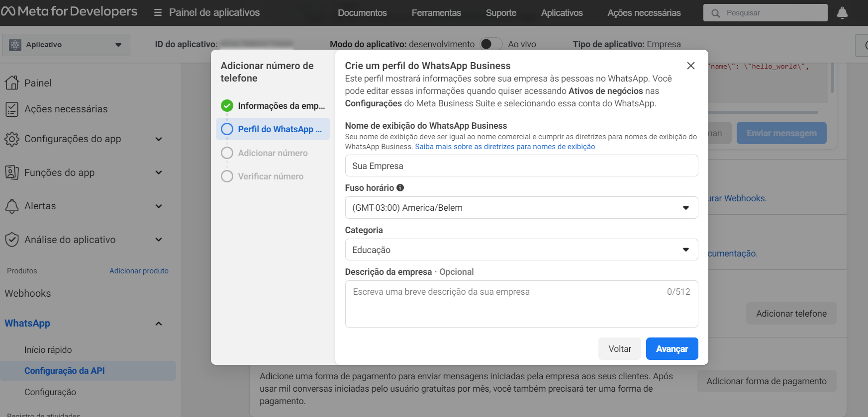Click the Meta for Developers logo

point(69,11)
